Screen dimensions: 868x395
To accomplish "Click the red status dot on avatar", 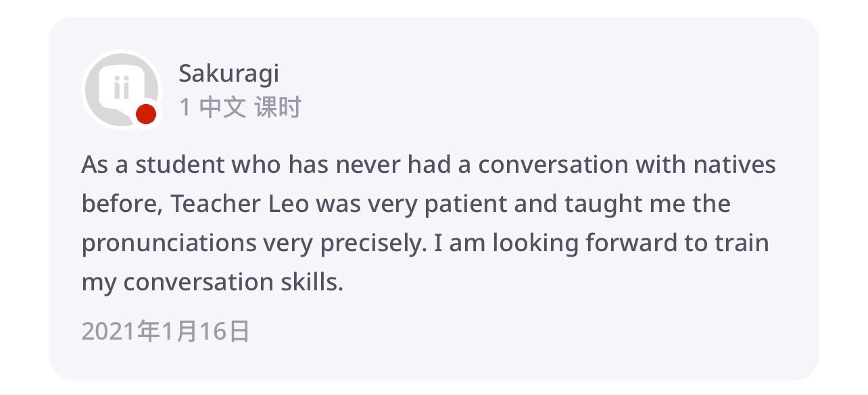I will pyautogui.click(x=145, y=114).
